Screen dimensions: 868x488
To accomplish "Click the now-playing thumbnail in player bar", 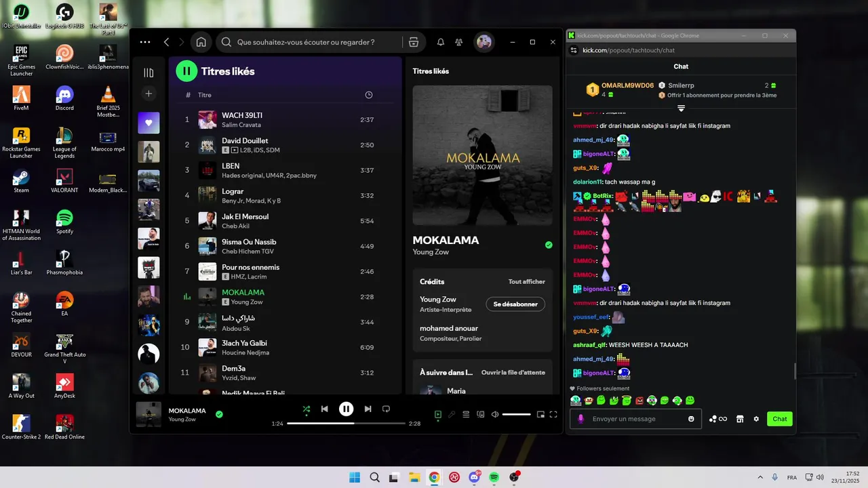I will click(x=149, y=414).
